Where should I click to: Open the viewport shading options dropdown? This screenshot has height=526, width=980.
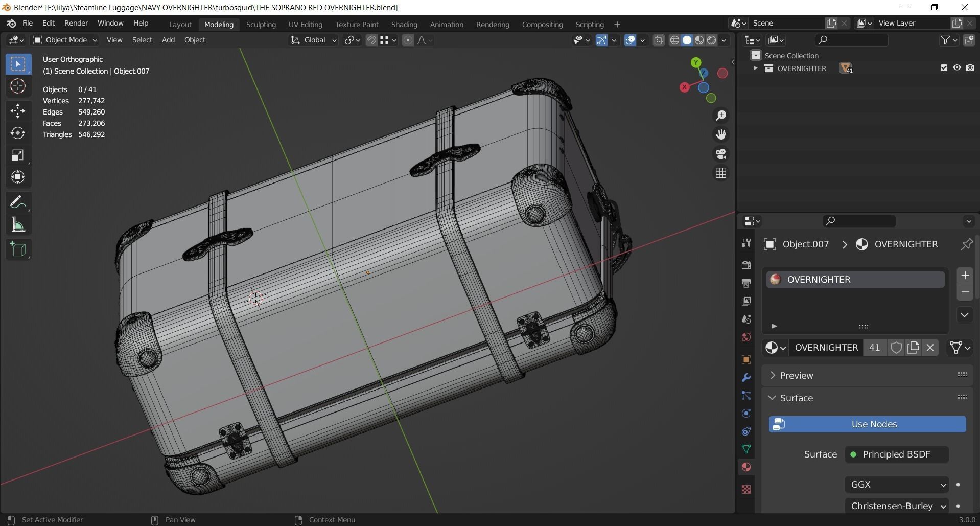pos(724,40)
